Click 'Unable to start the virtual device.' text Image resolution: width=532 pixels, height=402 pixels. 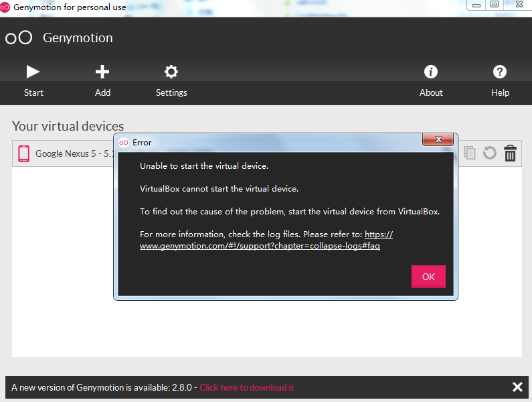click(204, 166)
